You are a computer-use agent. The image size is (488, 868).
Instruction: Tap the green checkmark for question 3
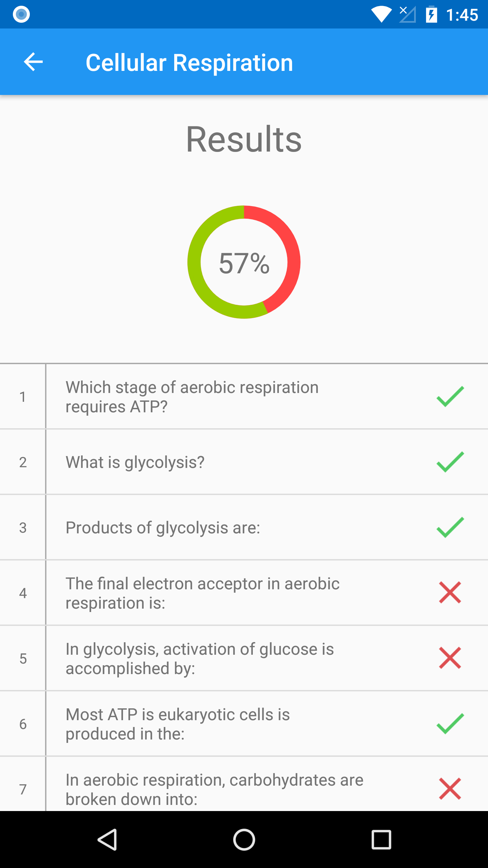click(x=450, y=527)
